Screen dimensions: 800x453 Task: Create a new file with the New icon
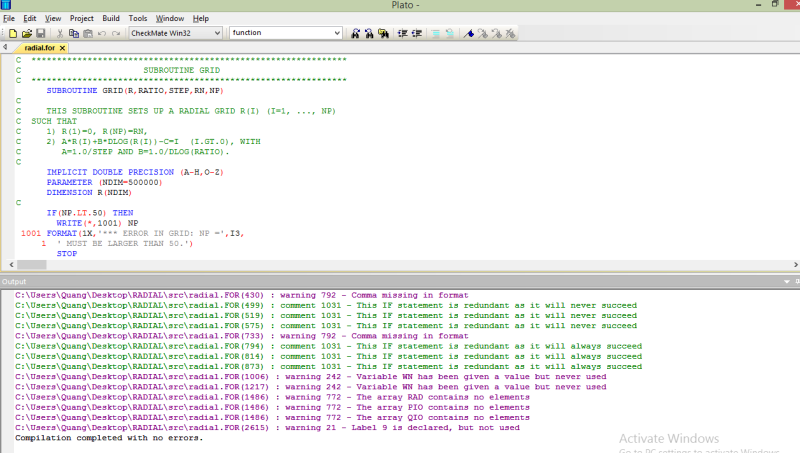[x=13, y=34]
